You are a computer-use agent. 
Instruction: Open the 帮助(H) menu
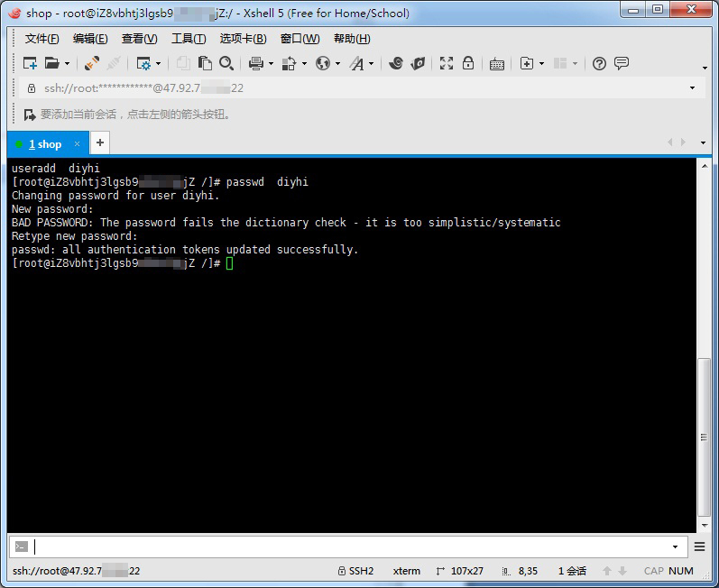(352, 39)
